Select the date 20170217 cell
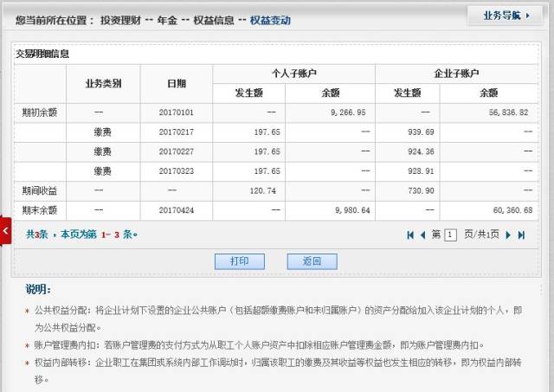The image size is (554, 392). [x=177, y=132]
